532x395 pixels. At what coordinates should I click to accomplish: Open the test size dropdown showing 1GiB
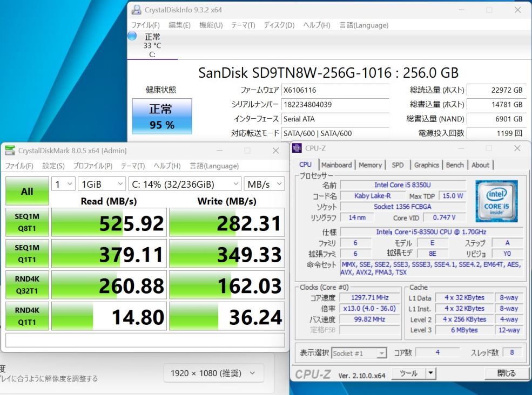click(102, 184)
